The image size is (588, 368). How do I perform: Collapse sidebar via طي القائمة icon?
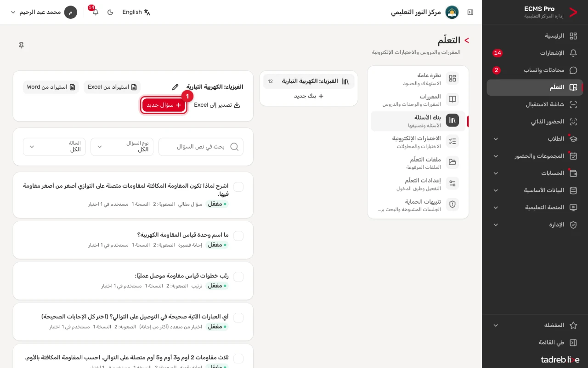573,343
